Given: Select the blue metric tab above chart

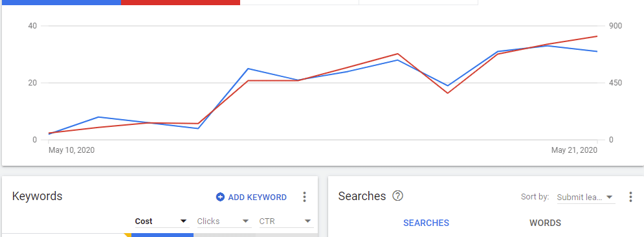Looking at the screenshot, I should (x=61, y=3).
